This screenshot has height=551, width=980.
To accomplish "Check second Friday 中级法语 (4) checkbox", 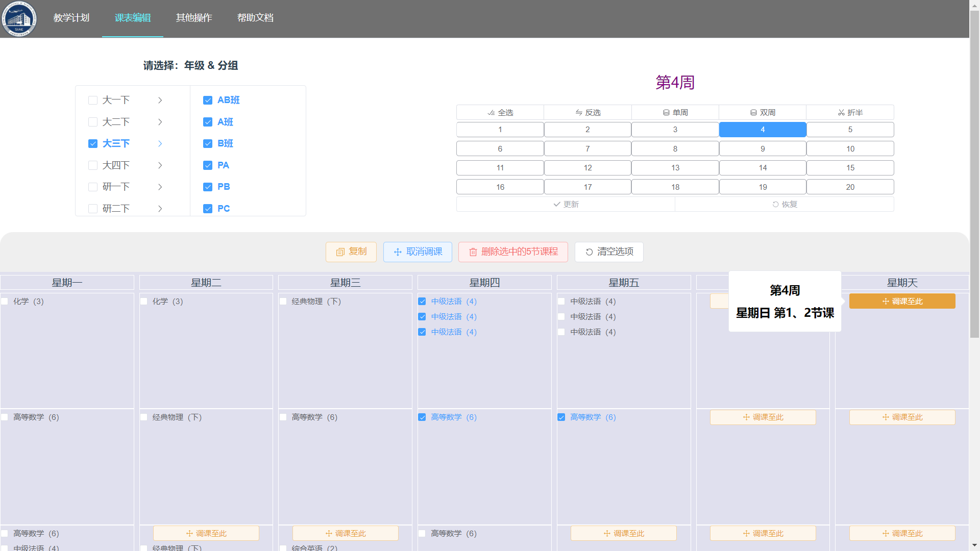I will pos(561,317).
